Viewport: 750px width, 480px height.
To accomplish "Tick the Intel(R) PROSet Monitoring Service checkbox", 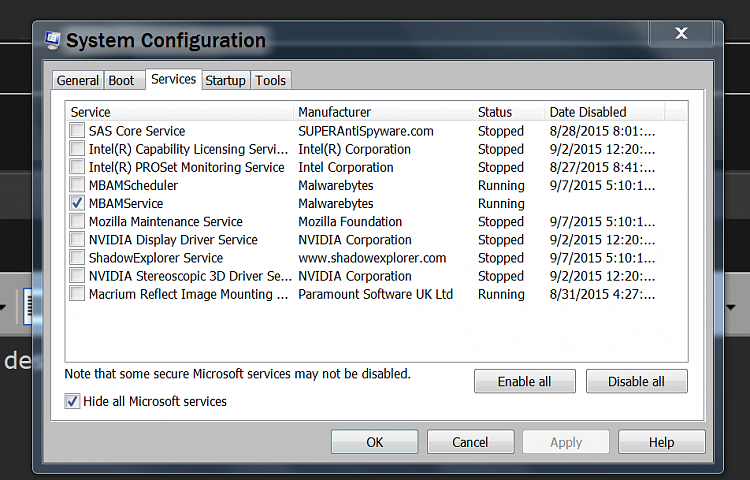I will [x=77, y=167].
